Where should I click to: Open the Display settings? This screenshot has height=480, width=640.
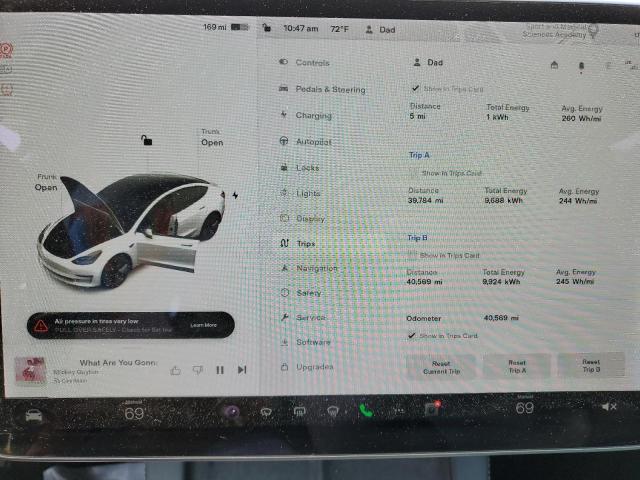(302, 218)
